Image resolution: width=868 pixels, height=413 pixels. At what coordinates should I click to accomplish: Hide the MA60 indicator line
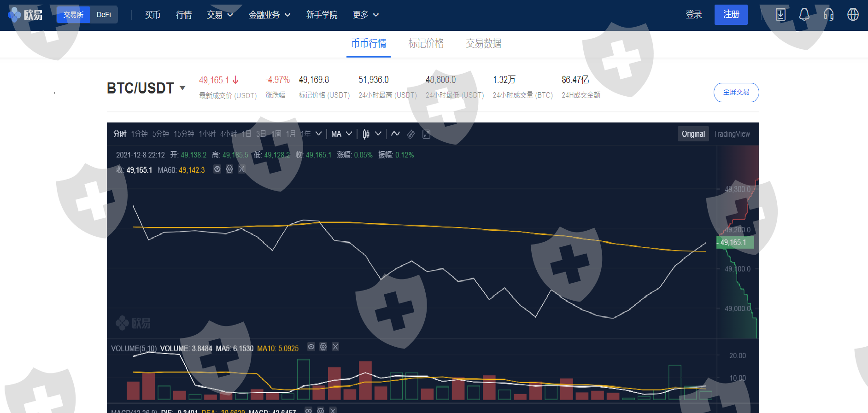[217, 169]
